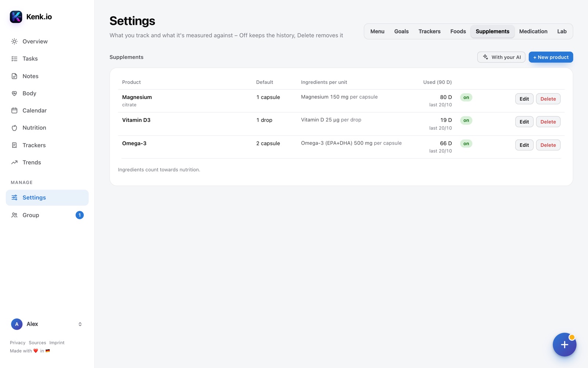Delete the Magnesium supplement
The image size is (588, 368).
(x=548, y=99)
